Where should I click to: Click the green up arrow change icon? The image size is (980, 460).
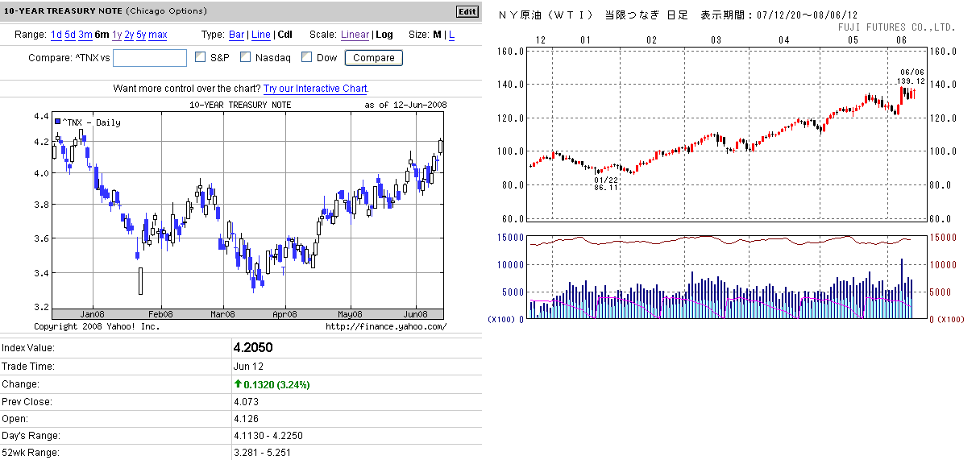tap(238, 384)
